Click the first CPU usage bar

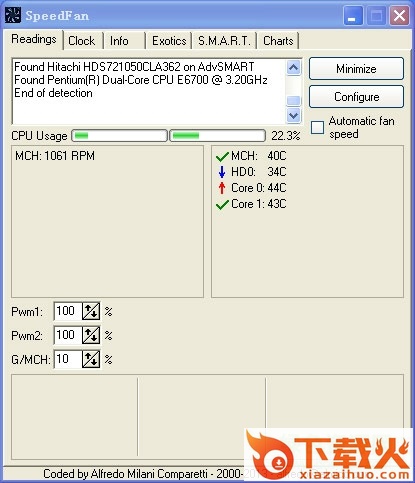click(119, 136)
